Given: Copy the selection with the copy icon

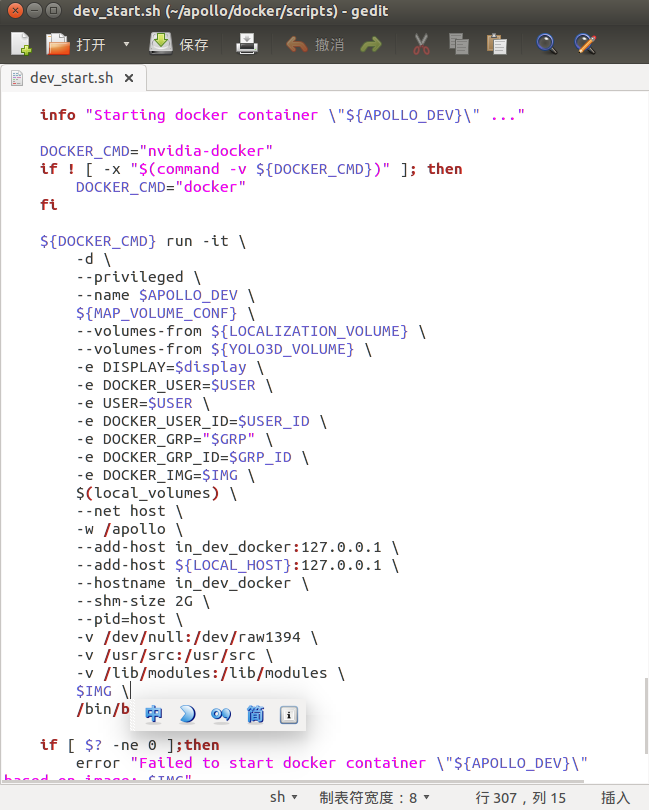Looking at the screenshot, I should (458, 44).
